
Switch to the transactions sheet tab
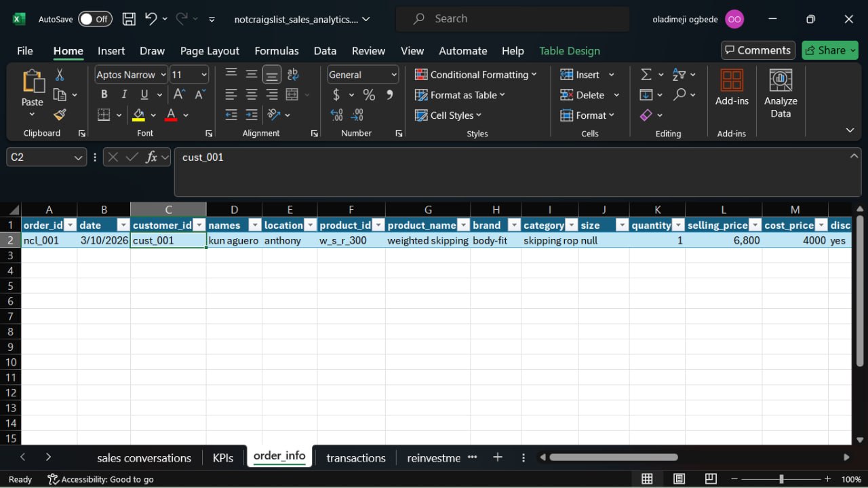point(355,458)
